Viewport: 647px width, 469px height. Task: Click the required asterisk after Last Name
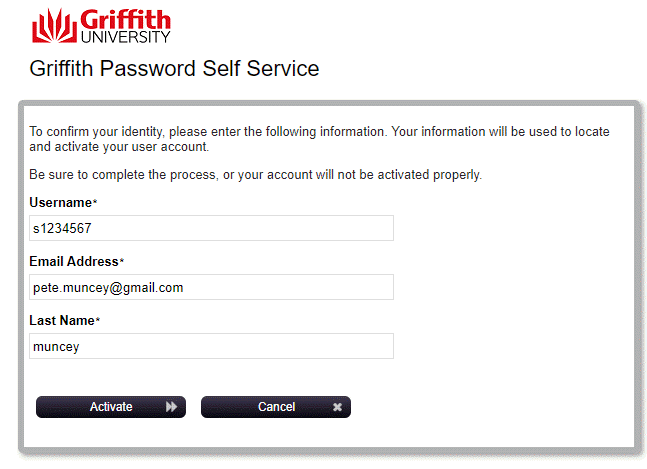(98, 321)
